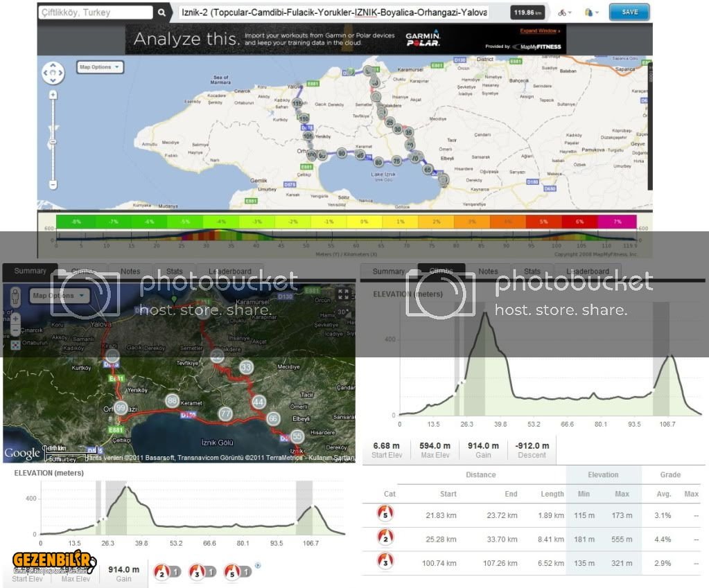Image resolution: width=709 pixels, height=588 pixels.
Task: Click the Çiftlikköy, Turkey location search field
Action: (x=96, y=12)
